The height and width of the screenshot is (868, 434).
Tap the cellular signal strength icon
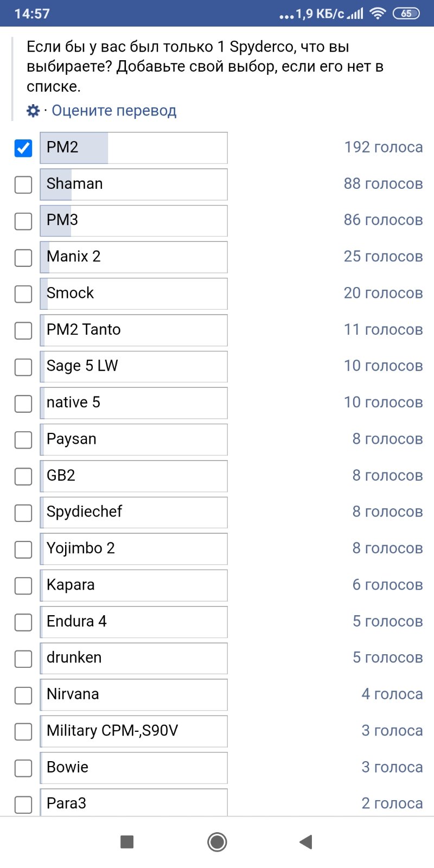coord(355,14)
